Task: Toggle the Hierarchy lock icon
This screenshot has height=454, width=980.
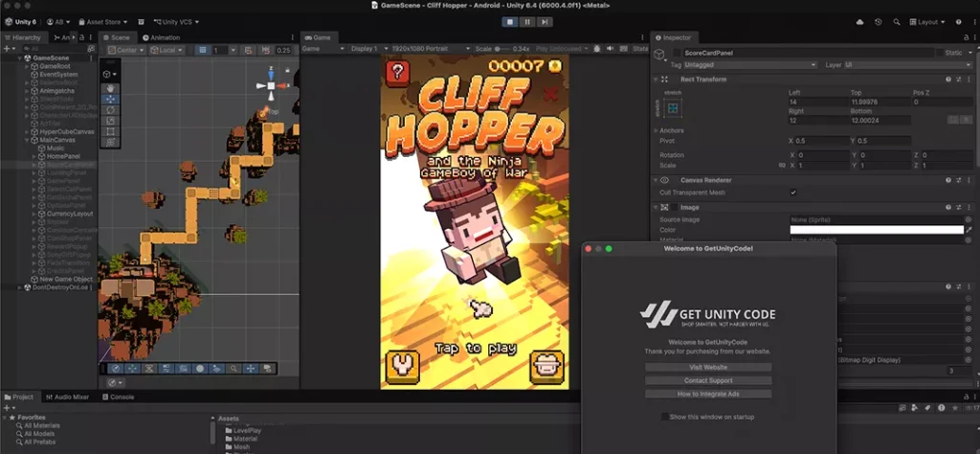Action: coord(82,37)
